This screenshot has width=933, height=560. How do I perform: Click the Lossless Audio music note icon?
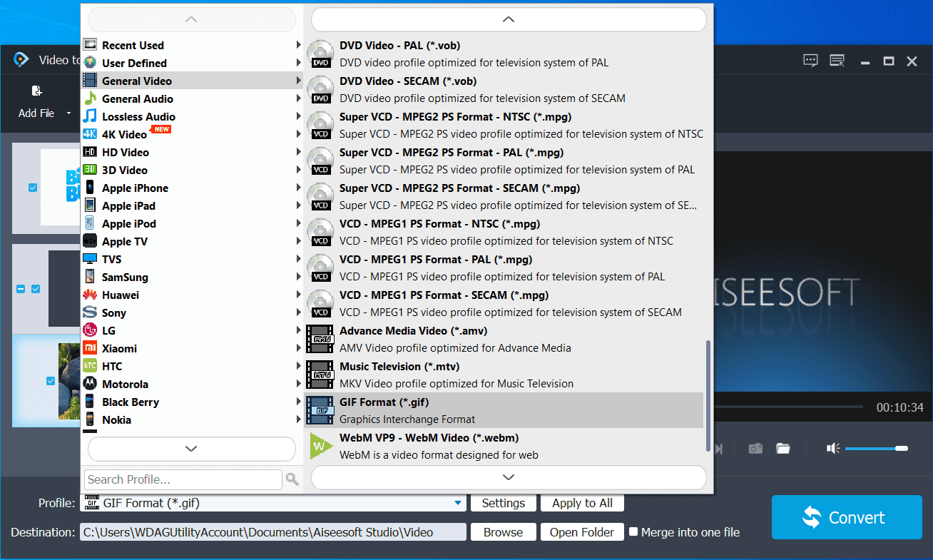click(90, 116)
